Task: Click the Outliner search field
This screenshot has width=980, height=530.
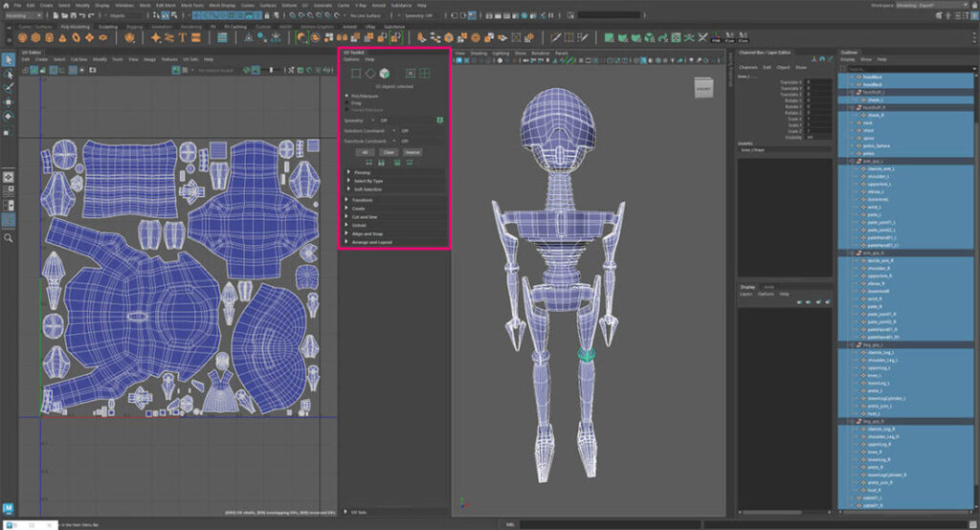Action: pos(910,69)
